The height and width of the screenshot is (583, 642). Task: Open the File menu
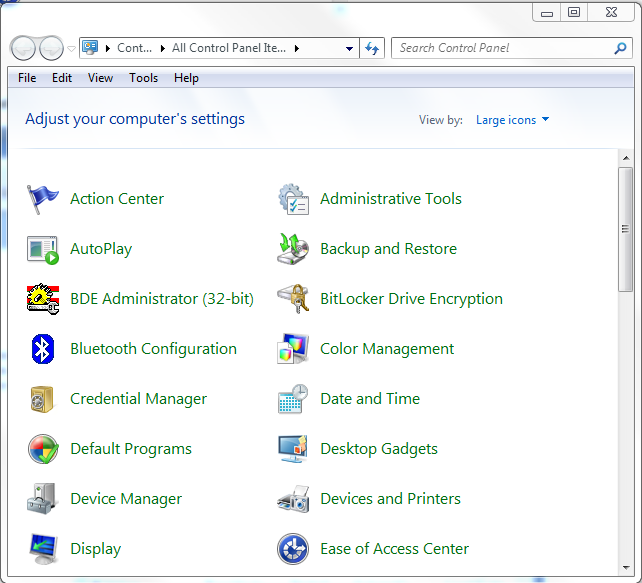[x=27, y=78]
